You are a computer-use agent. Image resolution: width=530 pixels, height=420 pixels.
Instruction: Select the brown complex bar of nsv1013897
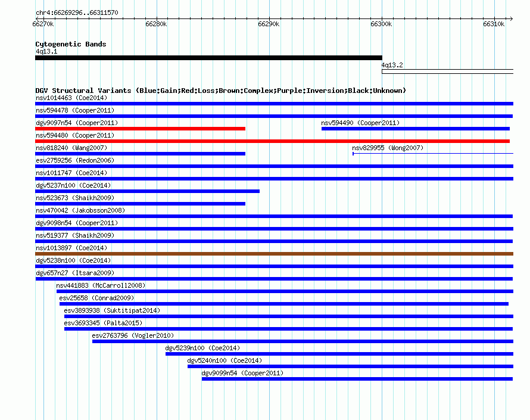(x=274, y=254)
